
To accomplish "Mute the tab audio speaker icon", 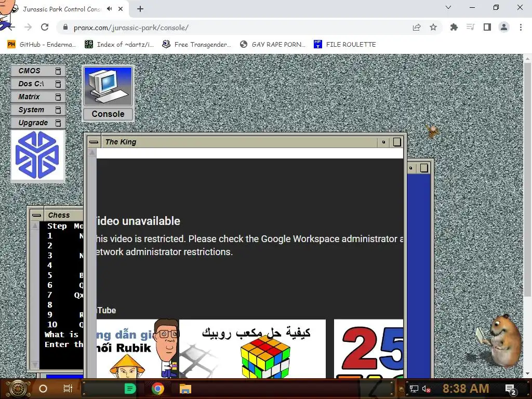I will [x=109, y=9].
